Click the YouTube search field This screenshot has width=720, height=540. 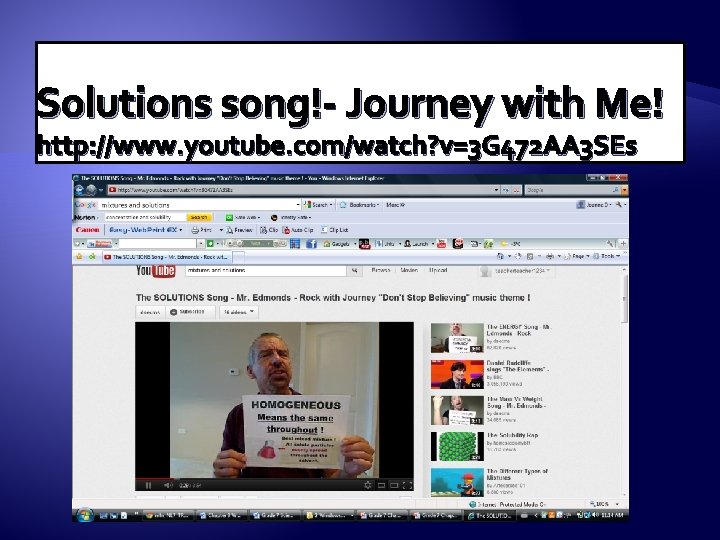[x=265, y=270]
